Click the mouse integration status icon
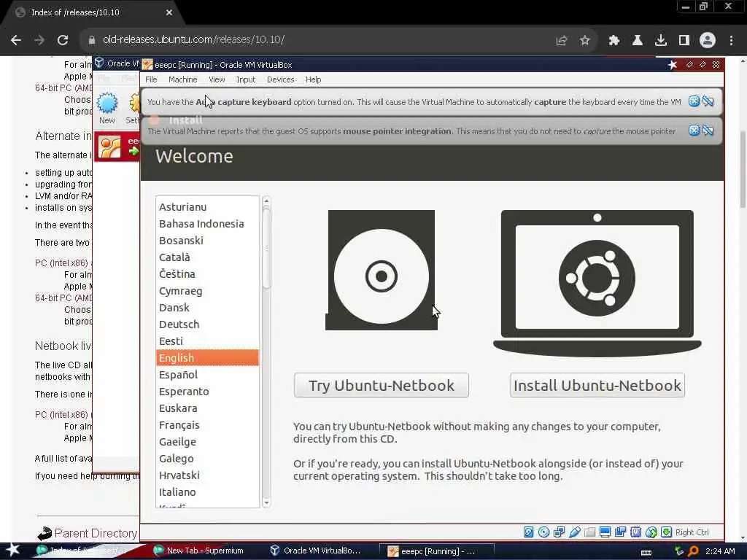The height and width of the screenshot is (560, 747). (x=651, y=532)
